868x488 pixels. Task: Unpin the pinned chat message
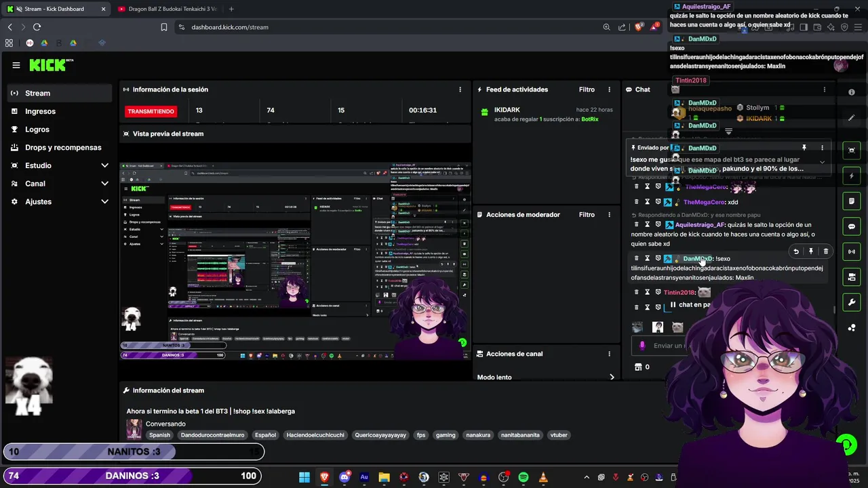tap(804, 147)
